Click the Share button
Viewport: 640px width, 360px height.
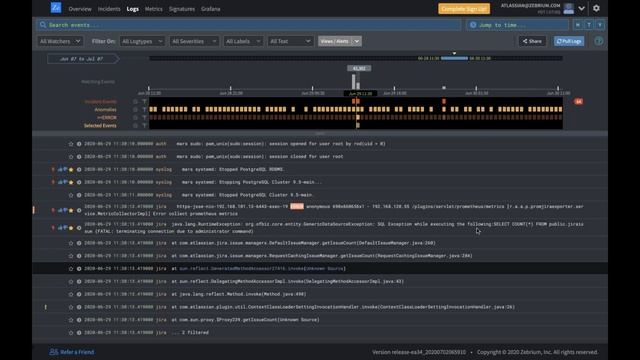(532, 41)
